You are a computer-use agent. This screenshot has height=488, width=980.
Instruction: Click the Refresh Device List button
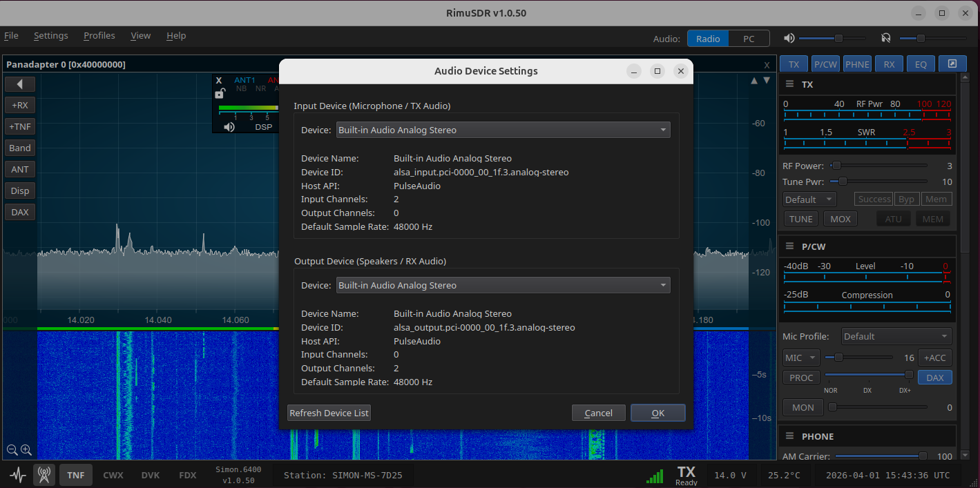(x=329, y=413)
